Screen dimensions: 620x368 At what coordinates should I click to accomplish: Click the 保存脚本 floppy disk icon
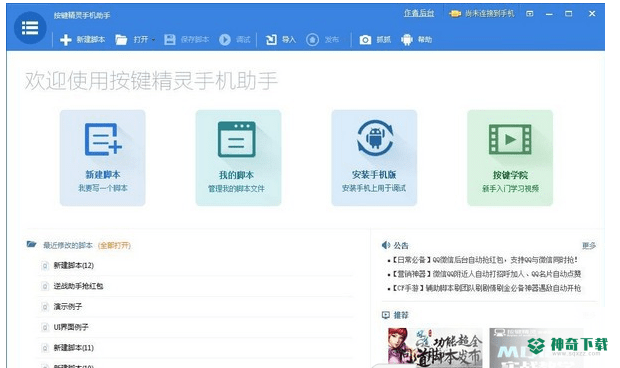tap(170, 40)
